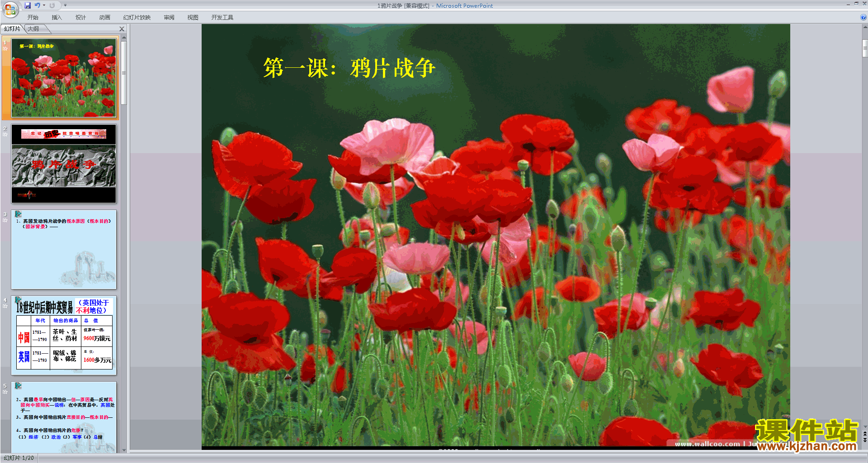Viewport: 868px width, 463px height.
Task: Click the animation star icon beside slide 3
Action: (5, 220)
